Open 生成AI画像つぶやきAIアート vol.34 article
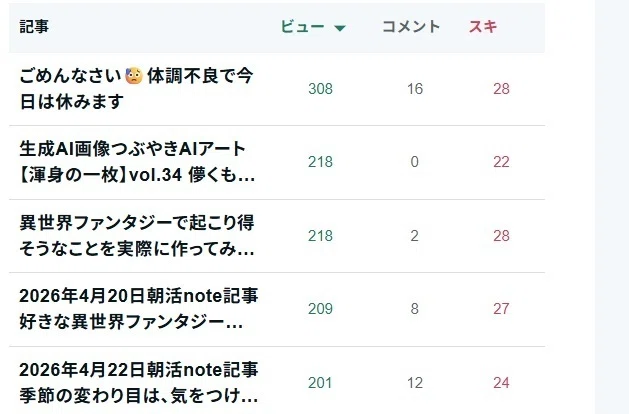This screenshot has width=629, height=414. point(137,162)
